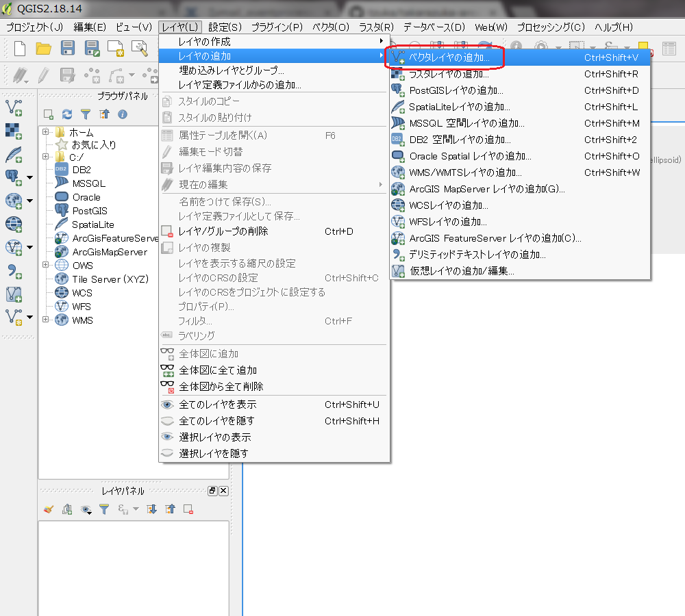Screen dimensions: 685x616
Task: Choose 全体図に全て追加 menu entry
Action: click(x=274, y=370)
